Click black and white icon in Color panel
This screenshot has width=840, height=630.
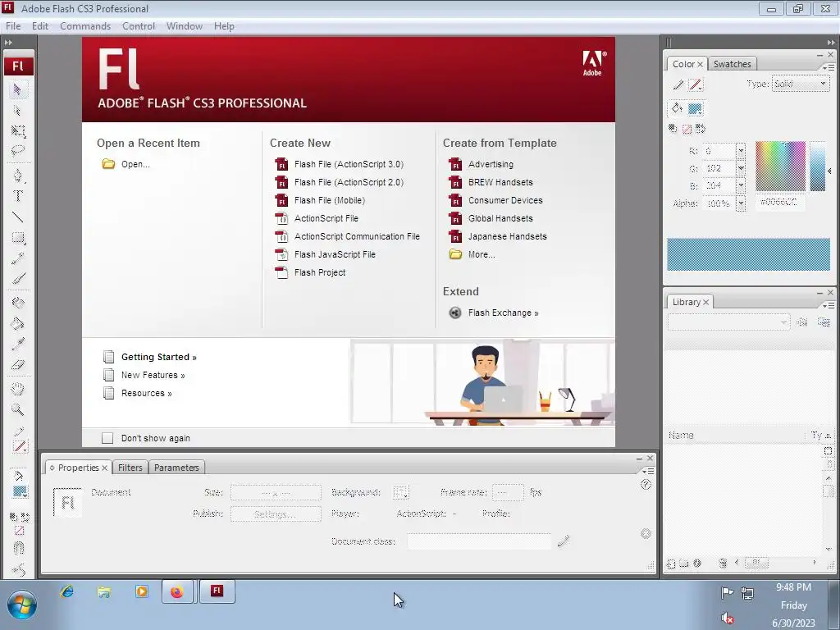[x=673, y=129]
